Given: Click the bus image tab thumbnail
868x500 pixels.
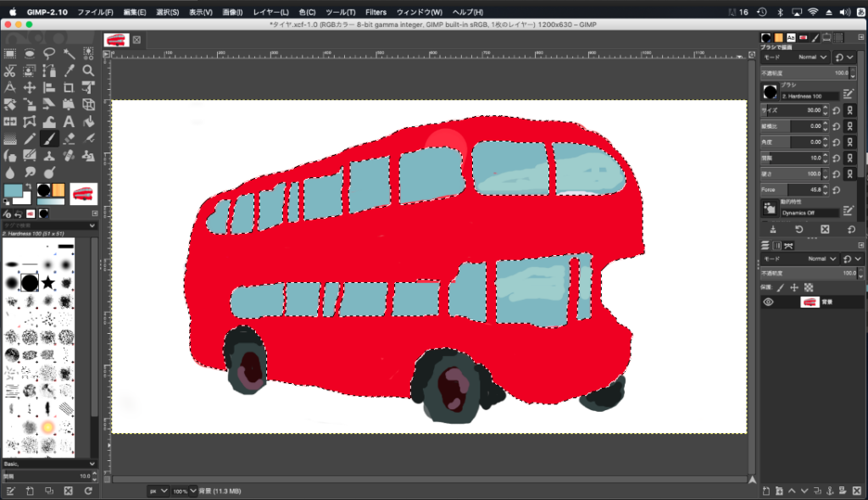Looking at the screenshot, I should click(x=115, y=40).
